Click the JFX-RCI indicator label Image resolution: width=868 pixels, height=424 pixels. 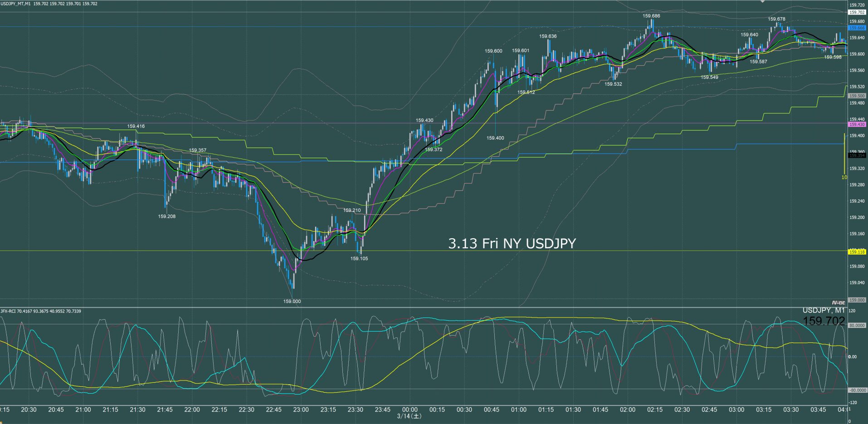pos(8,311)
